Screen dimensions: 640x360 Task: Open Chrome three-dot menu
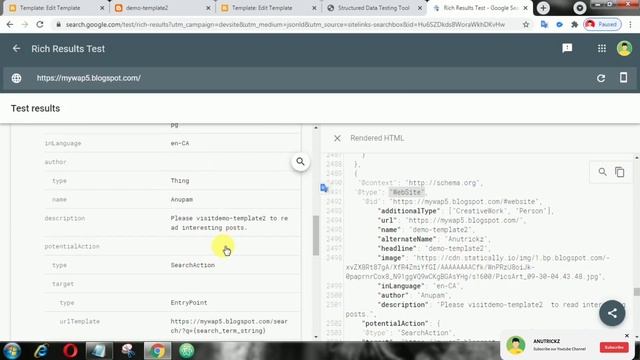[x=631, y=24]
